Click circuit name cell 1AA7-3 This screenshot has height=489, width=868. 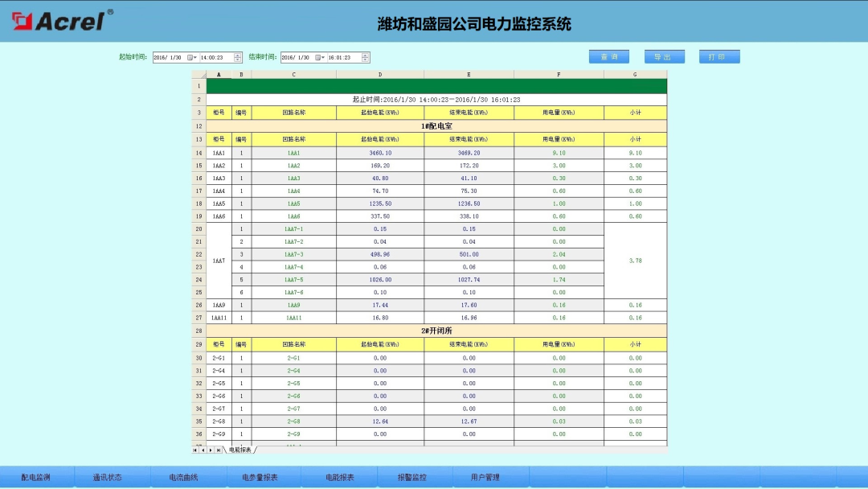(293, 255)
